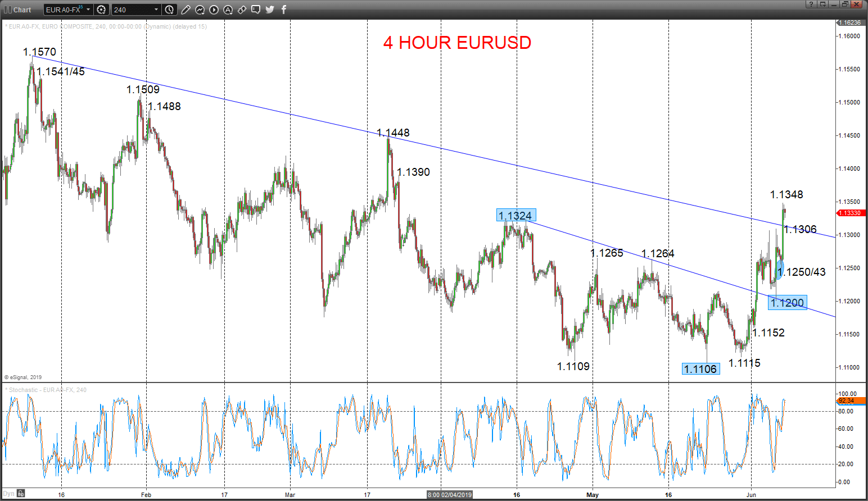The width and height of the screenshot is (868, 501).
Task: Select the highlighted 1.1324 label
Action: click(516, 216)
